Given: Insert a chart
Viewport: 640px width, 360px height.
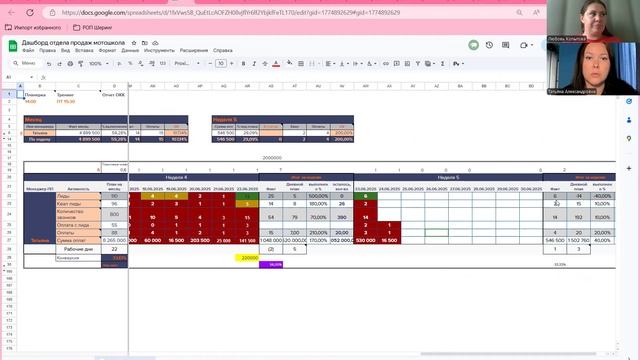Looking at the screenshot, I should pos(407,64).
